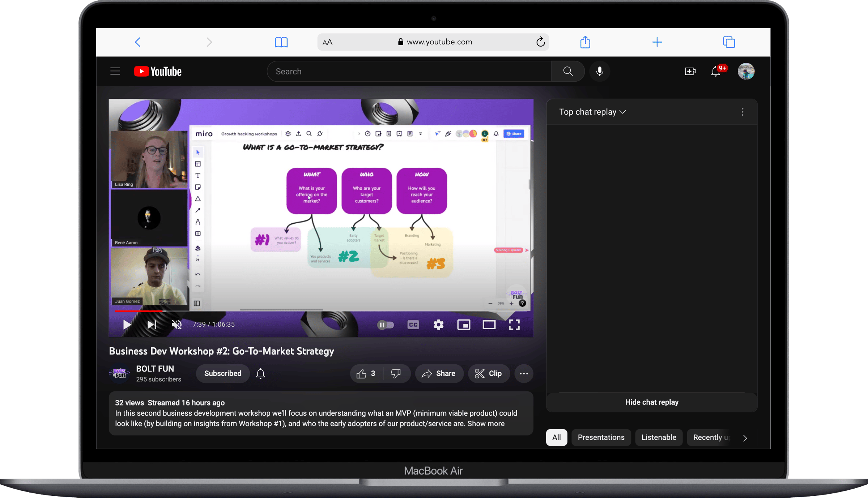
Task: Enter fullscreen video mode
Action: pos(514,325)
